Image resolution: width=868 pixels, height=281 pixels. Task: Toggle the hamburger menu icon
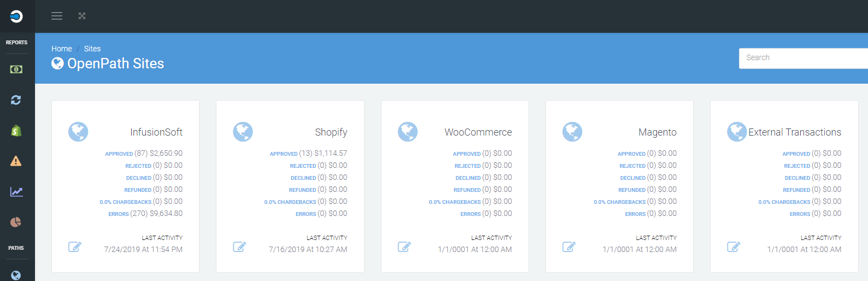coord(57,16)
